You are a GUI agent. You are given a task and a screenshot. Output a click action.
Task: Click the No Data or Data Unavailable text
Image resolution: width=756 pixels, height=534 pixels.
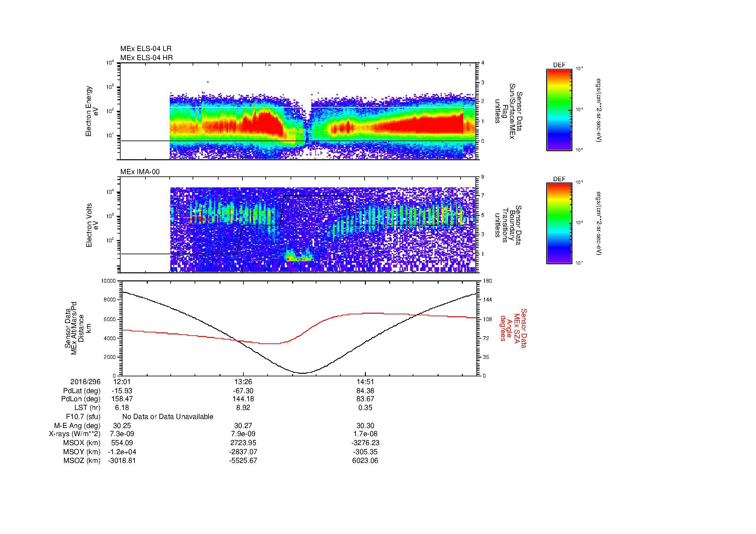tap(168, 416)
